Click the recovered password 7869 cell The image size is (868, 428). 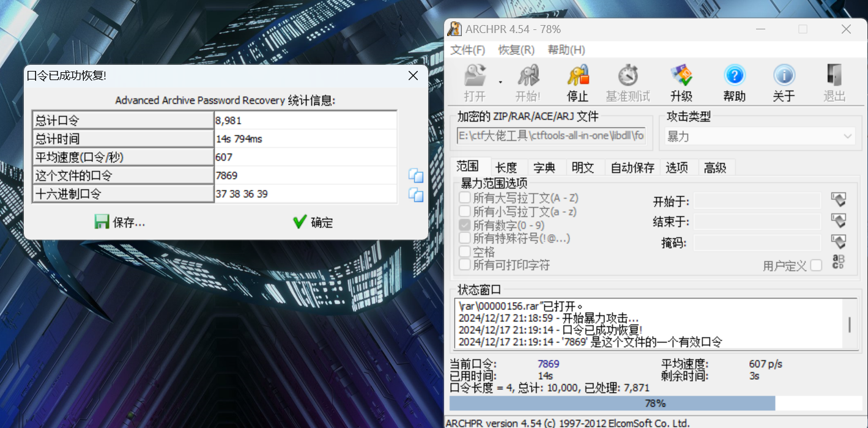coord(306,175)
